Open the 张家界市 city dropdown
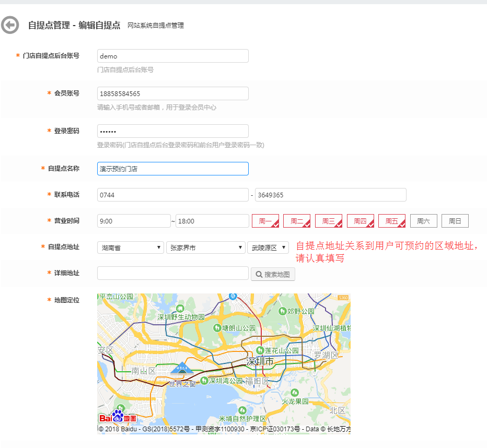 [x=205, y=247]
